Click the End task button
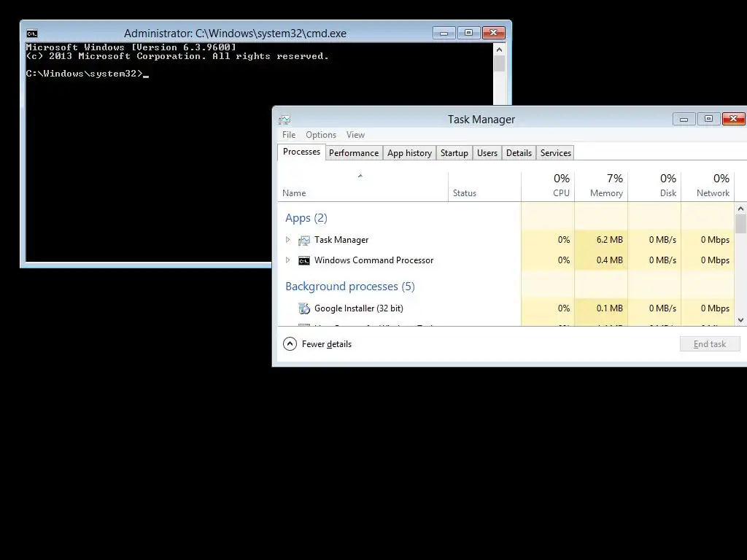Image resolution: width=747 pixels, height=560 pixels. pos(710,344)
